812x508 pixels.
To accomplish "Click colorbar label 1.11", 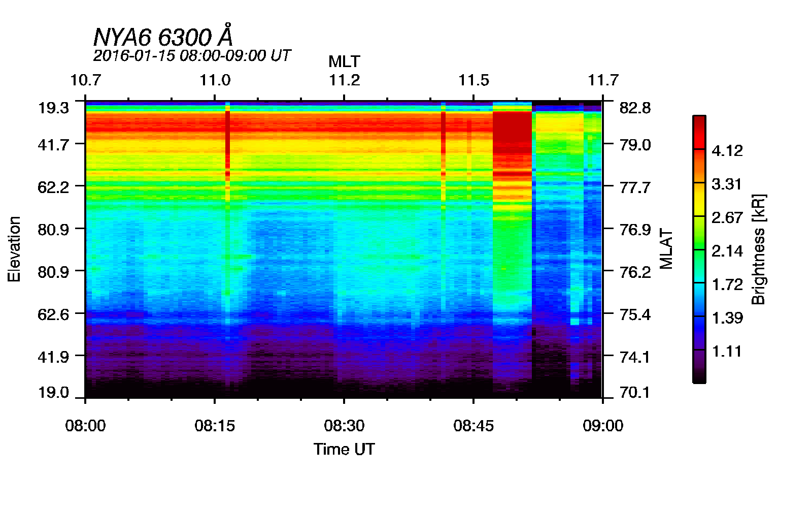I will [727, 352].
